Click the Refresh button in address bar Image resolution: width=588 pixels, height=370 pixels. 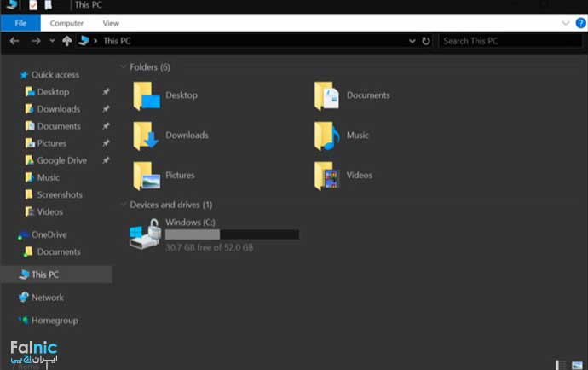[426, 41]
